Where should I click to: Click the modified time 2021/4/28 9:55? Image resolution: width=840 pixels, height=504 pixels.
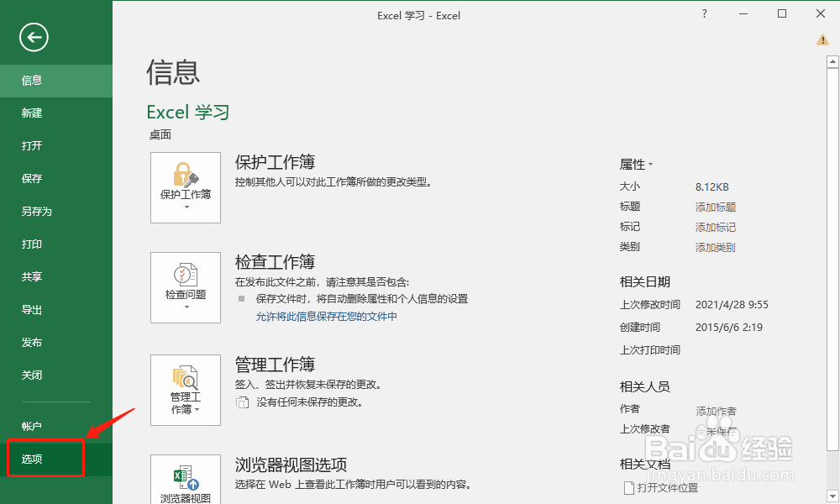[x=732, y=305]
